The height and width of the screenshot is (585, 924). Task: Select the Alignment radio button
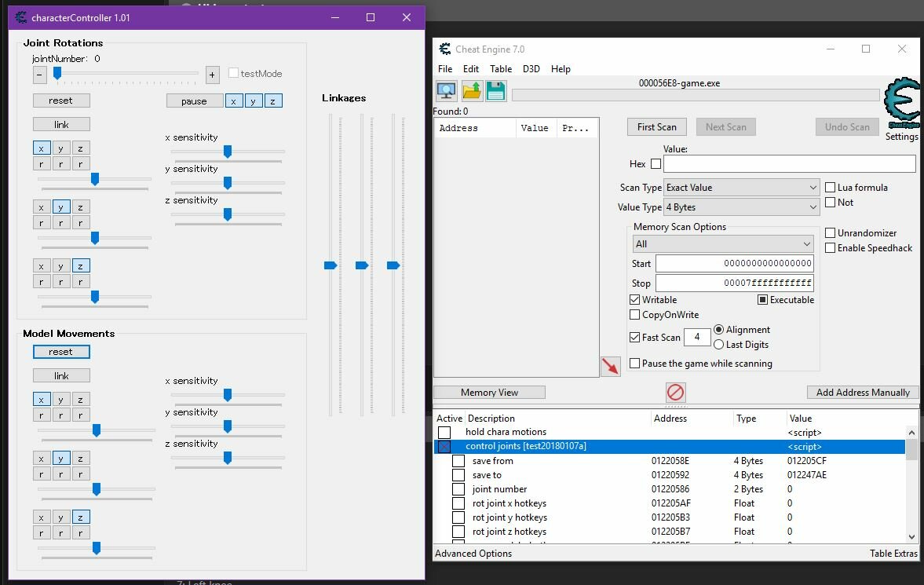coord(719,330)
